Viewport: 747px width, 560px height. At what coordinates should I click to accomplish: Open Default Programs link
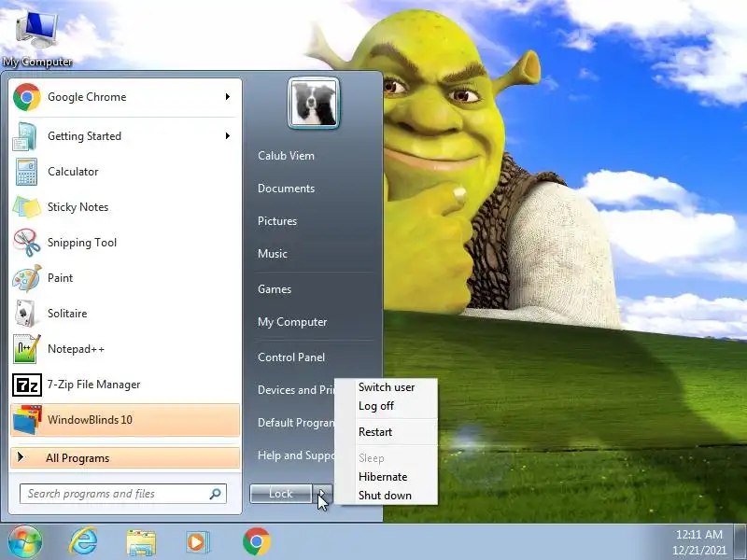(295, 423)
